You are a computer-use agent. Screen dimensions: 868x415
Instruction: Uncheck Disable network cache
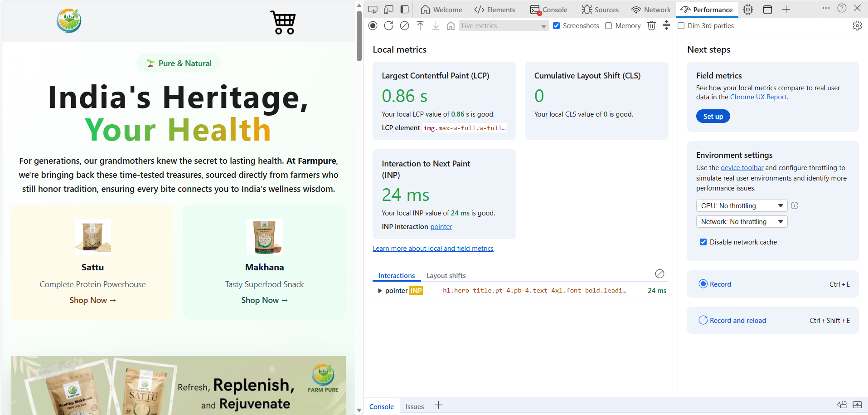703,242
